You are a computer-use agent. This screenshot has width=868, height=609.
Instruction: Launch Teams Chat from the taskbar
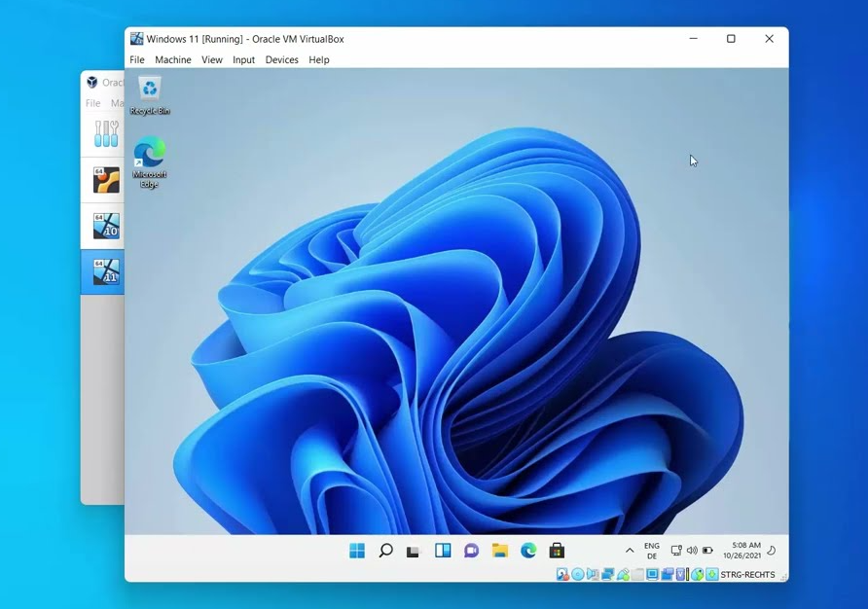tap(471, 551)
